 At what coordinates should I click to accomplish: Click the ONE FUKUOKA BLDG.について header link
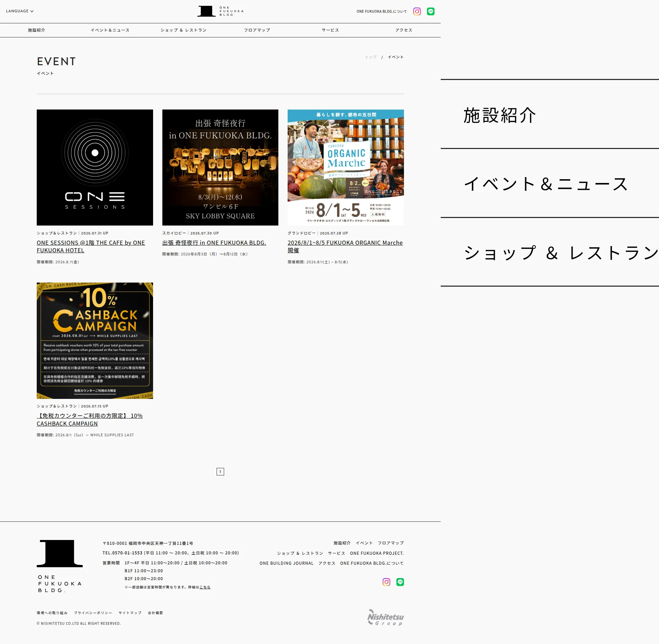click(x=382, y=11)
